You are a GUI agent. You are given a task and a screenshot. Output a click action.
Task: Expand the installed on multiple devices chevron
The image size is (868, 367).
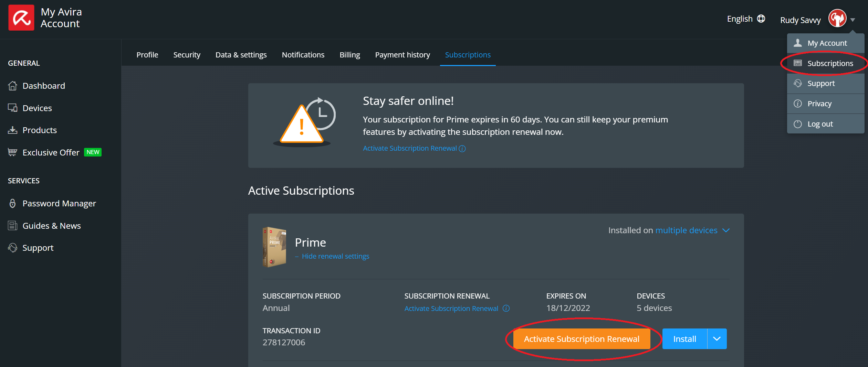point(726,230)
